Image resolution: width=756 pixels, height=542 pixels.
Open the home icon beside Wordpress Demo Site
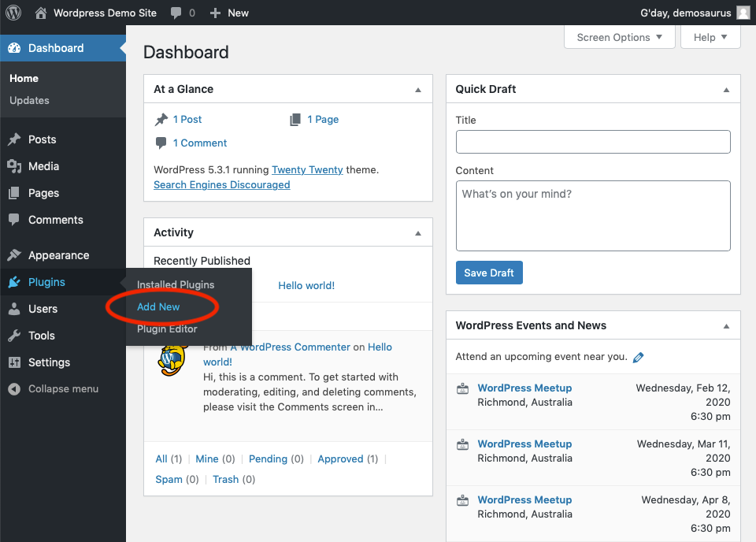pyautogui.click(x=41, y=13)
